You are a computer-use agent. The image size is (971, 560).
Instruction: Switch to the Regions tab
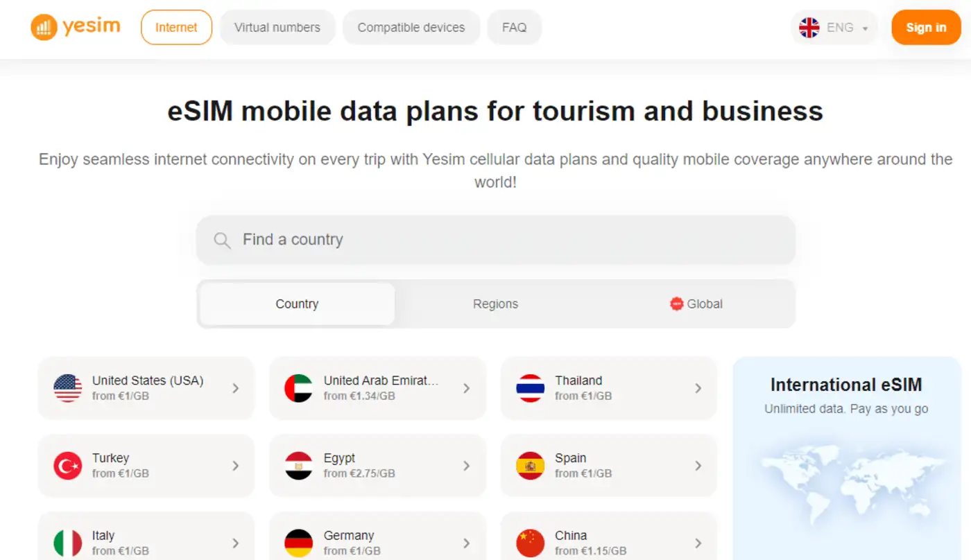pos(495,304)
